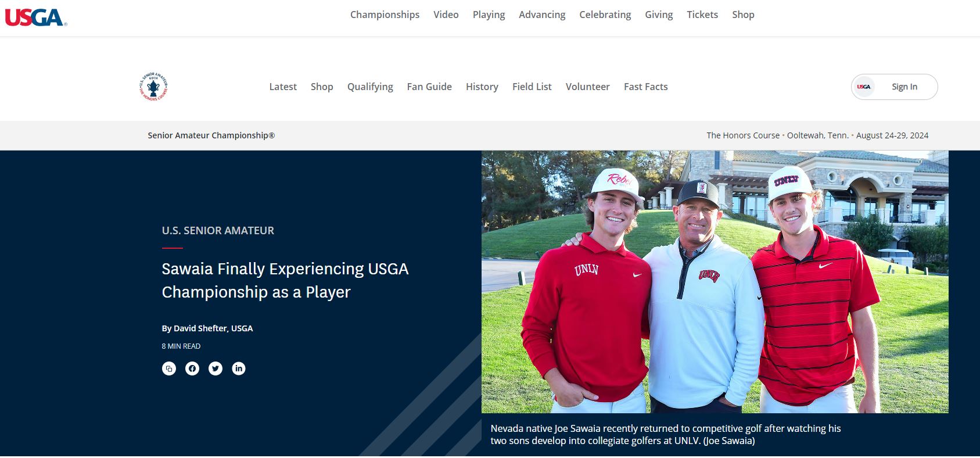Expand the Celebrating menu in the top bar
The width and height of the screenshot is (980, 458).
[605, 15]
